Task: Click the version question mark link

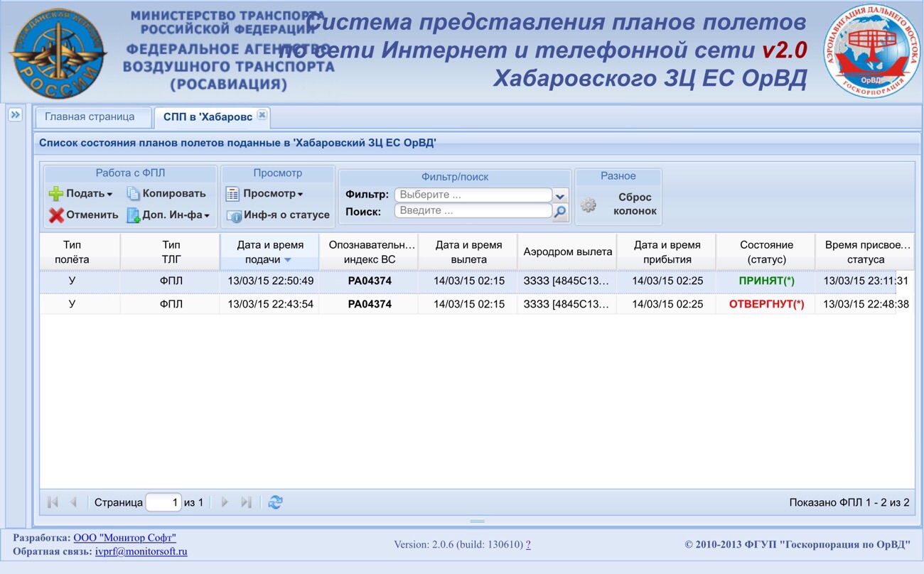Action: [528, 545]
